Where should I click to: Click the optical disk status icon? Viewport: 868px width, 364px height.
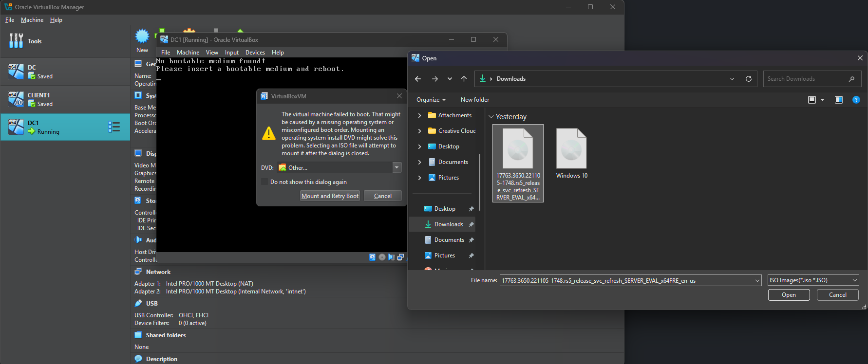382,257
